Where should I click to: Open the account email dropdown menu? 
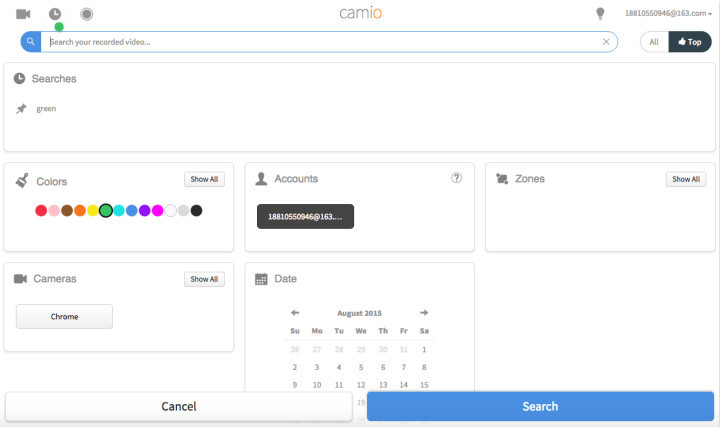coord(668,13)
